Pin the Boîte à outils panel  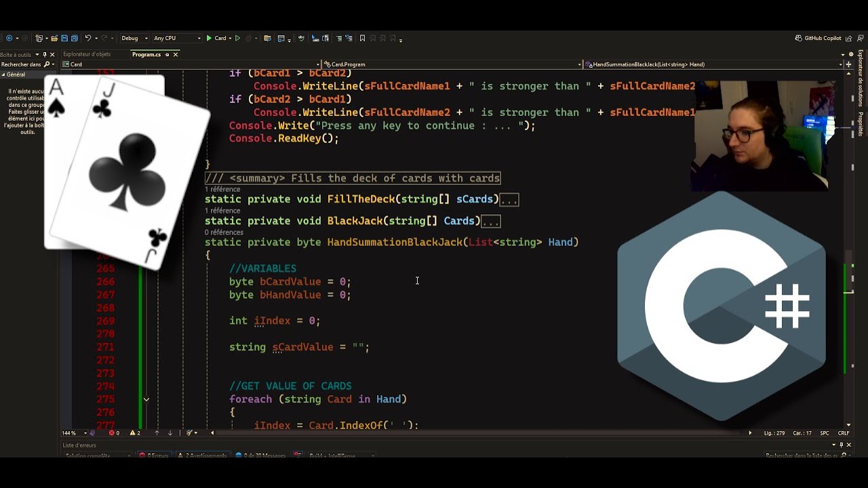click(x=45, y=54)
